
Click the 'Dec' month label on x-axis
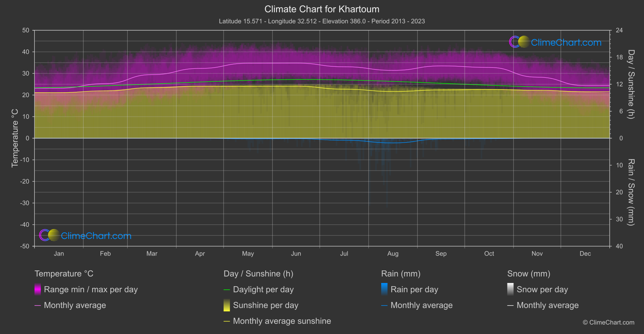[585, 253]
